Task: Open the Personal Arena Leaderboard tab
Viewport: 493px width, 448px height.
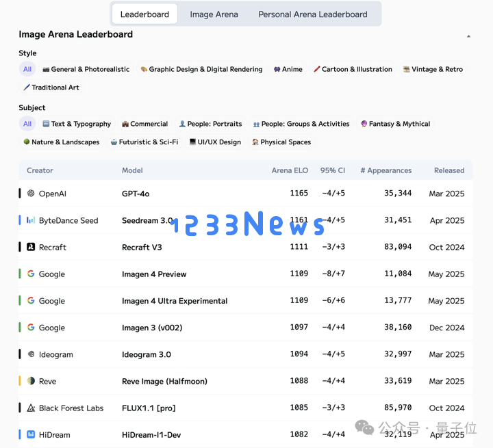Action: (312, 14)
